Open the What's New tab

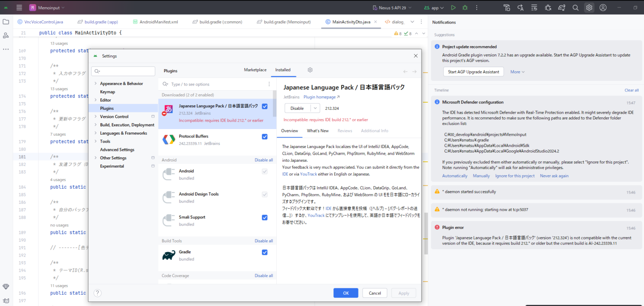click(x=317, y=131)
